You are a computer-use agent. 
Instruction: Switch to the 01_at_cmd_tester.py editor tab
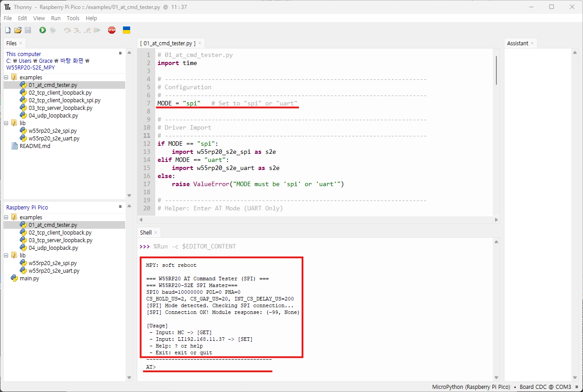[167, 44]
